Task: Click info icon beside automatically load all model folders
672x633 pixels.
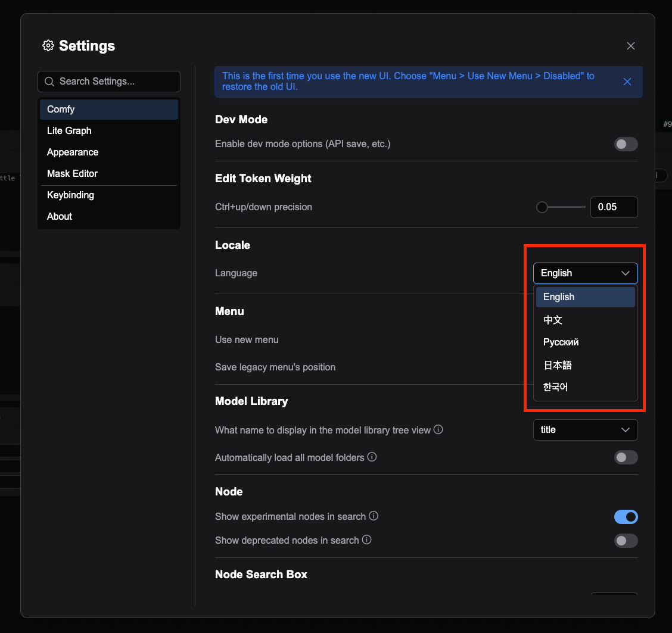Action: (372, 457)
